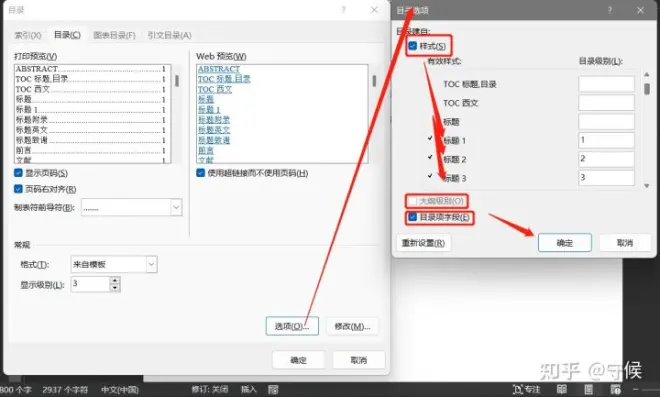Click 插入 insert mode indicator
The height and width of the screenshot is (397, 660).
(x=248, y=389)
